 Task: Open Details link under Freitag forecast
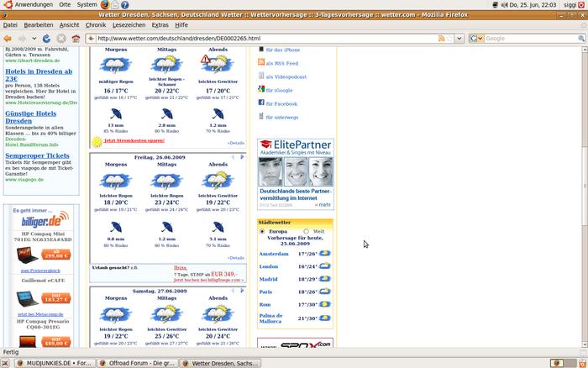236,258
